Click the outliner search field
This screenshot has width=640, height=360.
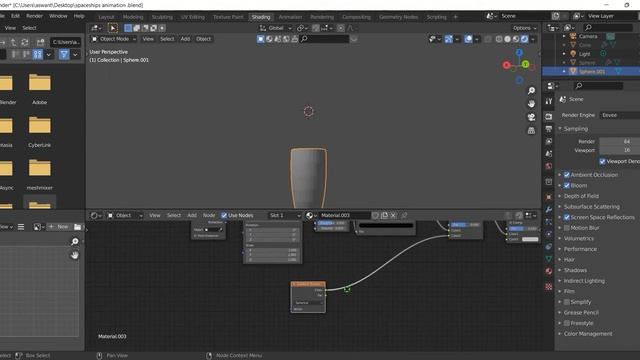(608, 28)
